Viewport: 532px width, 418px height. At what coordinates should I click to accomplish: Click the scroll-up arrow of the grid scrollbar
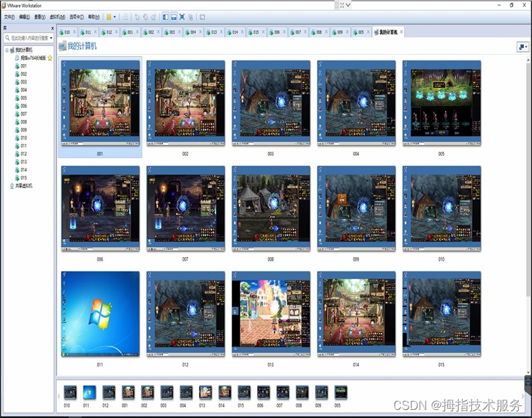coord(528,61)
